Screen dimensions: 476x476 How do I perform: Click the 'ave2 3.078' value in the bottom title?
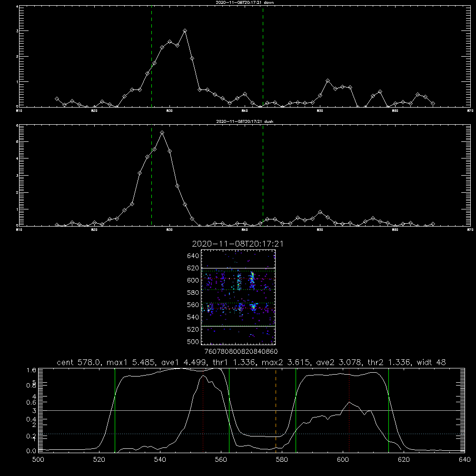[338, 362]
